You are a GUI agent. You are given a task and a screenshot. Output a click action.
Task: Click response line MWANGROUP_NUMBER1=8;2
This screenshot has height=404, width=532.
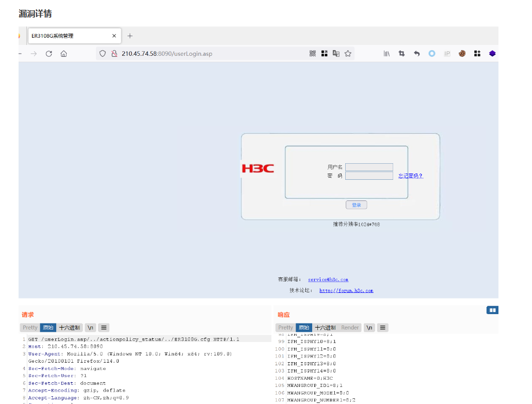coord(321,400)
